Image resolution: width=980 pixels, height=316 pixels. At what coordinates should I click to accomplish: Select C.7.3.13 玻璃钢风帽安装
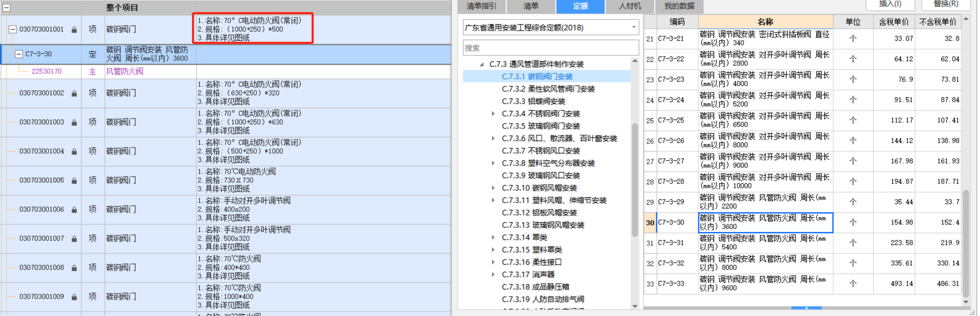click(543, 225)
